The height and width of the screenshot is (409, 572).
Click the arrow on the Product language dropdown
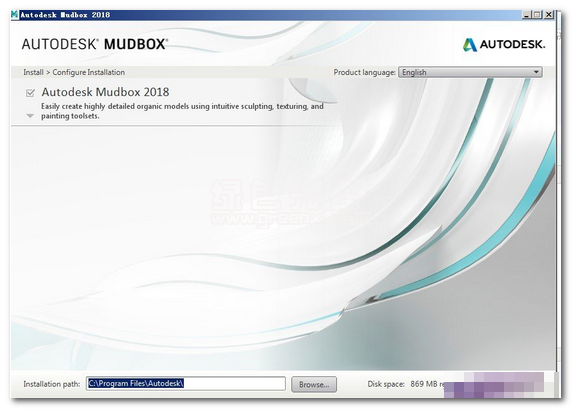click(536, 72)
